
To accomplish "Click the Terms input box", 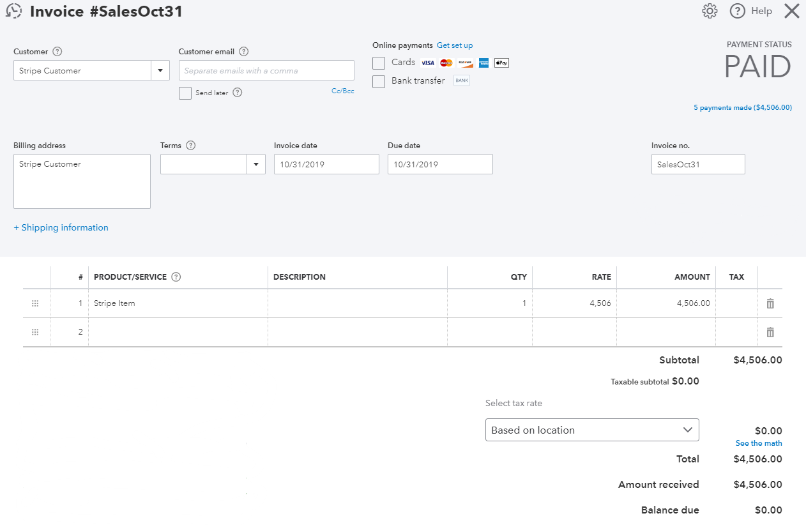I will click(x=204, y=164).
